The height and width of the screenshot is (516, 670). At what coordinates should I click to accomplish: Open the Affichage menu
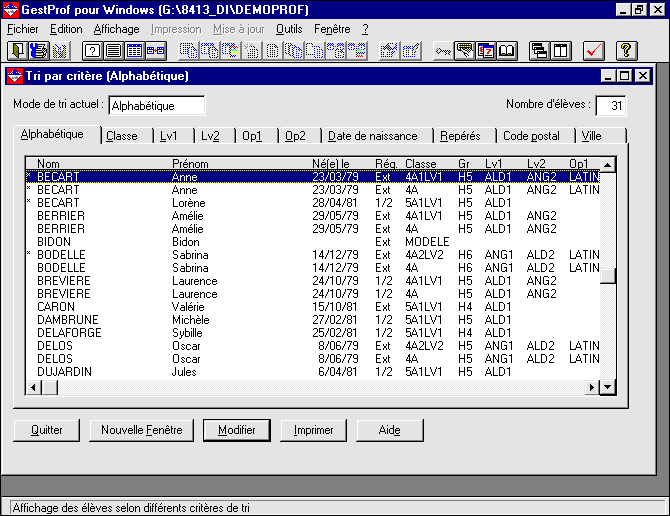[116, 29]
